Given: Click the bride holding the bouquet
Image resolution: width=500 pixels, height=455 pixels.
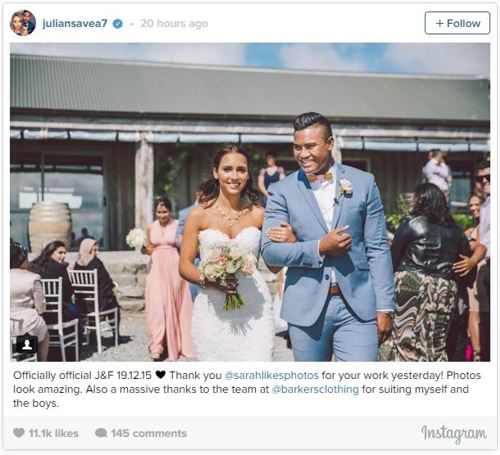Looking at the screenshot, I should click(x=229, y=253).
